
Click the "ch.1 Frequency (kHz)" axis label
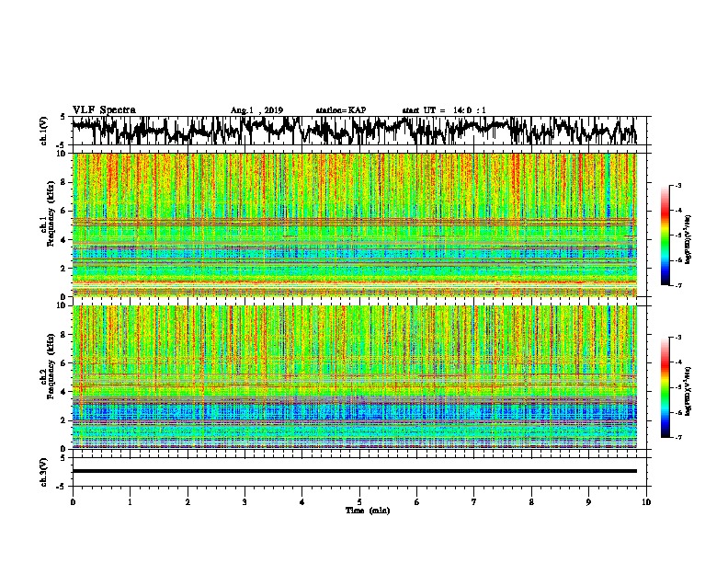click(x=47, y=214)
